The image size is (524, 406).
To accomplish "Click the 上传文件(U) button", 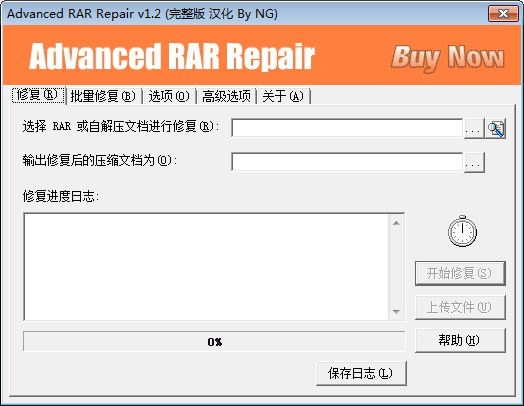I will click(460, 307).
